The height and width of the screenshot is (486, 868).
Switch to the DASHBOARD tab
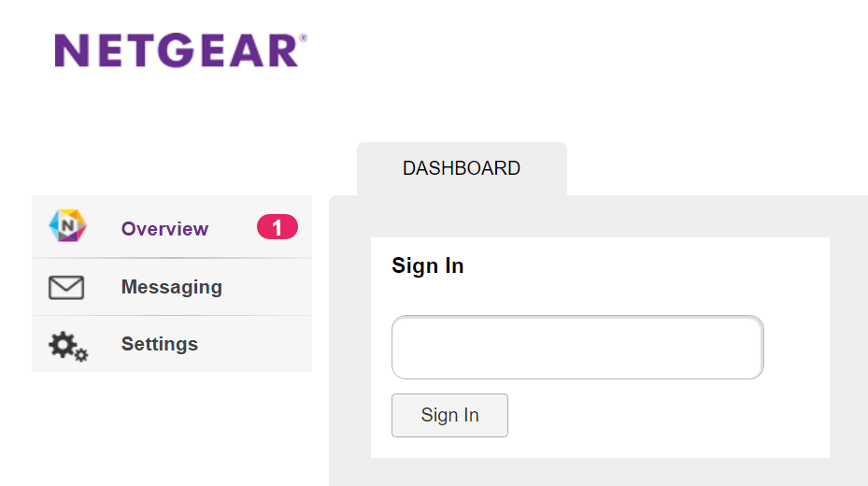(462, 168)
